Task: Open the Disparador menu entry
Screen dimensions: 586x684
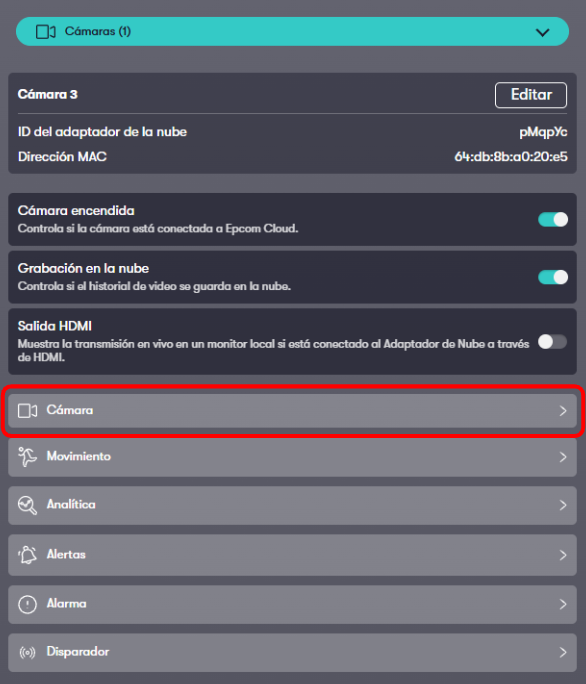Action: (x=292, y=653)
